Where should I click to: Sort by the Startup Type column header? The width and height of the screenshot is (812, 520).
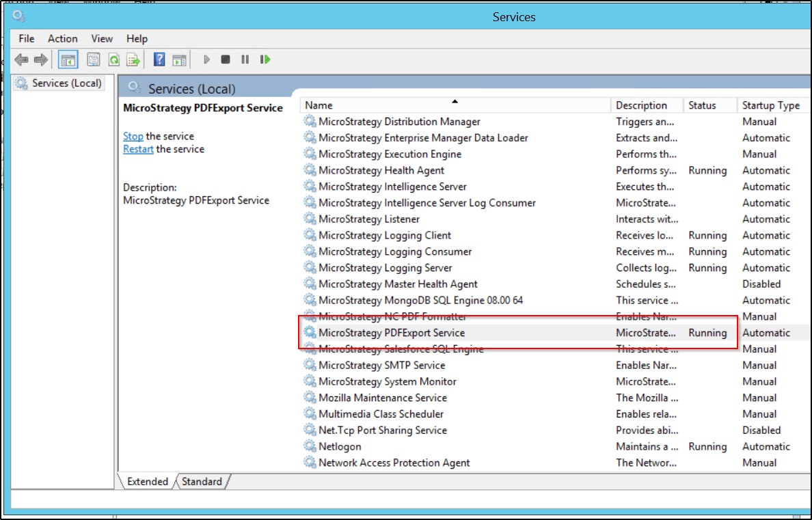coord(774,105)
